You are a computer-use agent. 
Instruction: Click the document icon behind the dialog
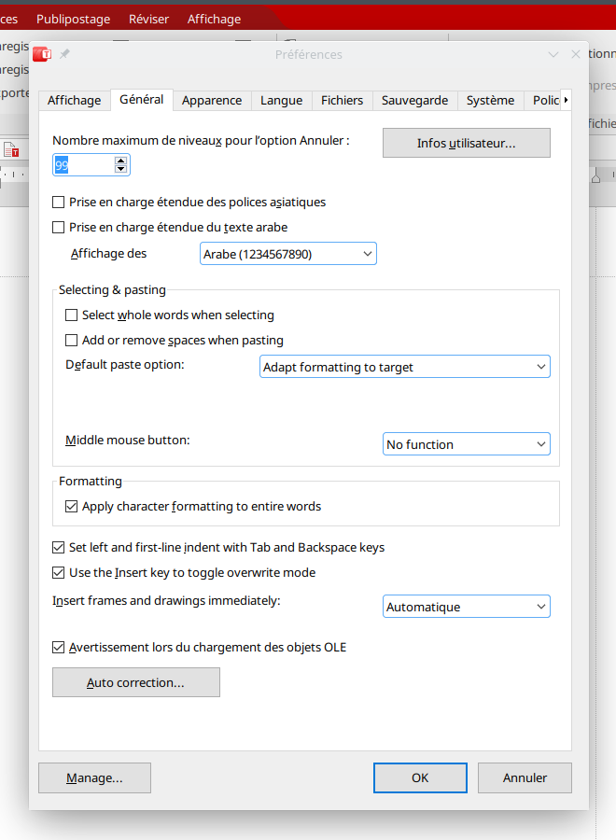pyautogui.click(x=11, y=149)
